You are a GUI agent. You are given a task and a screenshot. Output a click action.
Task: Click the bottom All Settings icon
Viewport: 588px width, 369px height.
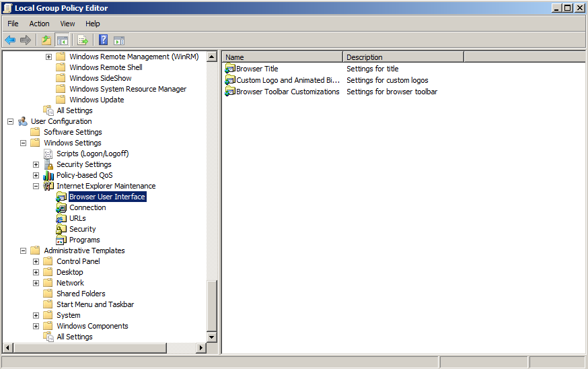(48, 337)
